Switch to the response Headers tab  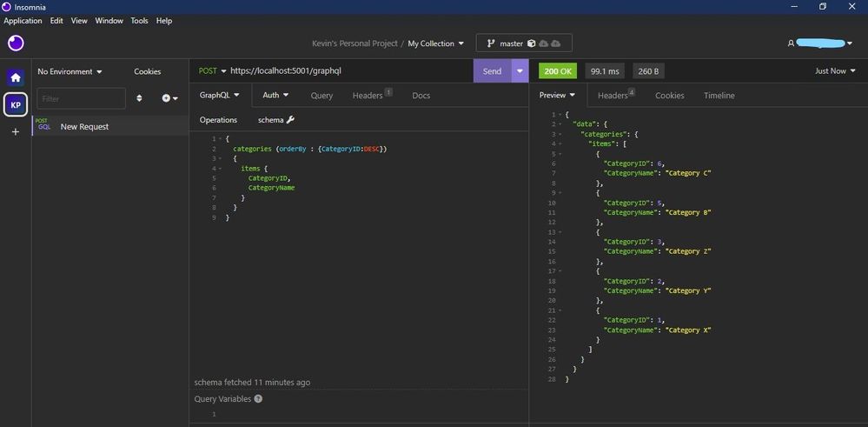616,96
